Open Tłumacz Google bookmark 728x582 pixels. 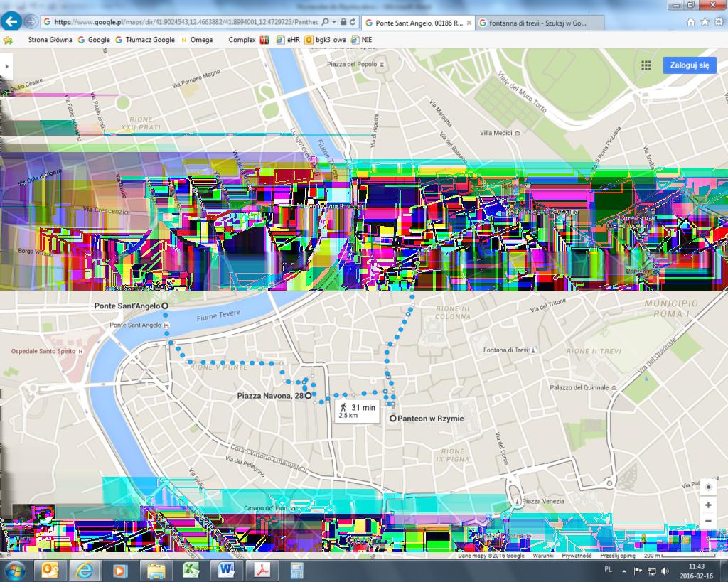[x=145, y=40]
